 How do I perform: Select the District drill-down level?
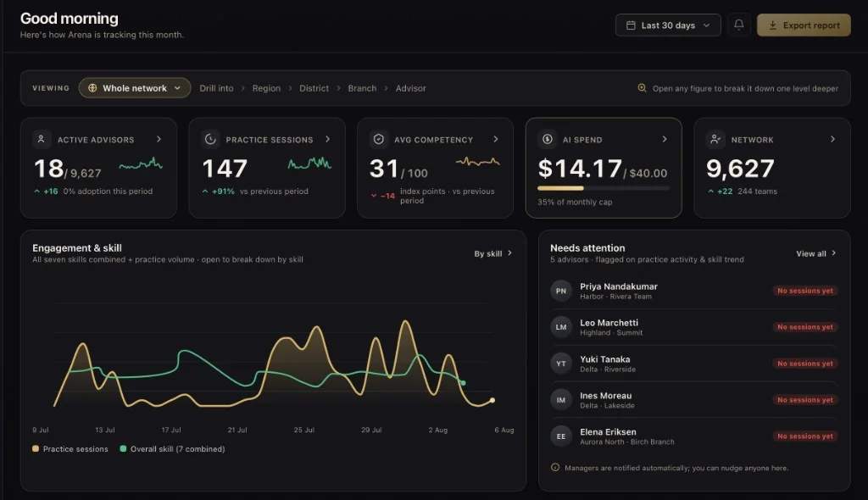click(x=314, y=88)
